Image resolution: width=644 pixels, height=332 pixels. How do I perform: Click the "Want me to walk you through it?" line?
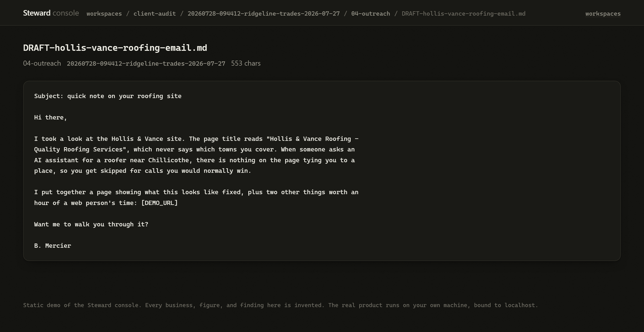click(x=91, y=224)
